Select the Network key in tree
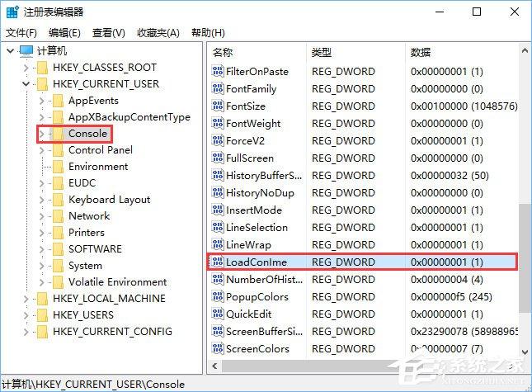The height and width of the screenshot is (392, 532). (89, 216)
